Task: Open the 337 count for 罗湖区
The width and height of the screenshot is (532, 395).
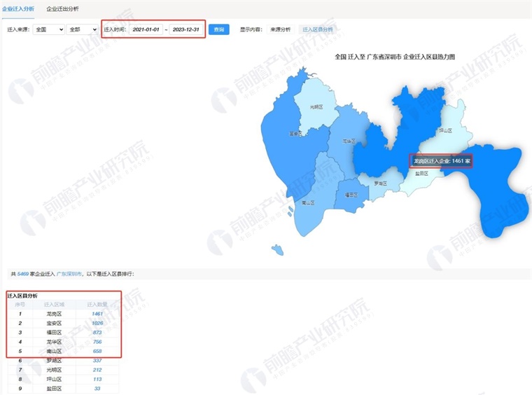Action: (97, 361)
